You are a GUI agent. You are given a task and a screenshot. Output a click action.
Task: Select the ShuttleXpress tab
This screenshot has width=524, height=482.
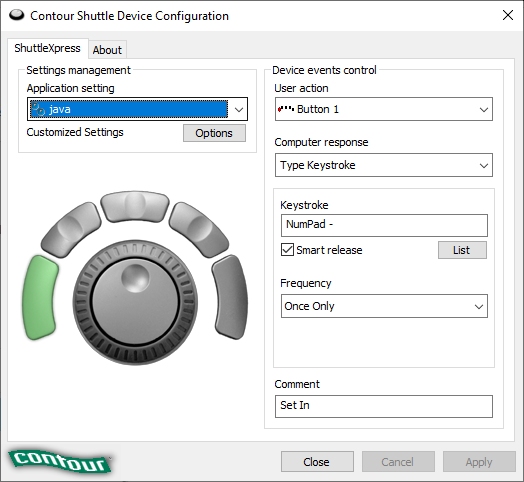tap(47, 48)
